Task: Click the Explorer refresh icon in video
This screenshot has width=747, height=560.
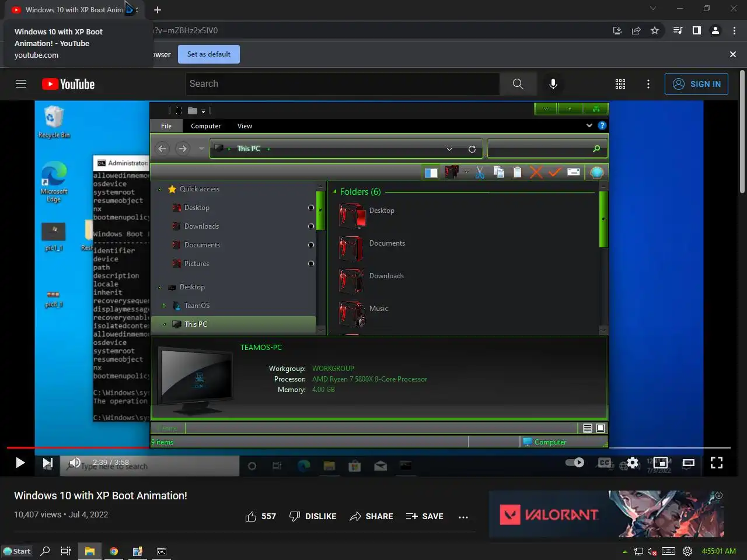Action: point(472,149)
